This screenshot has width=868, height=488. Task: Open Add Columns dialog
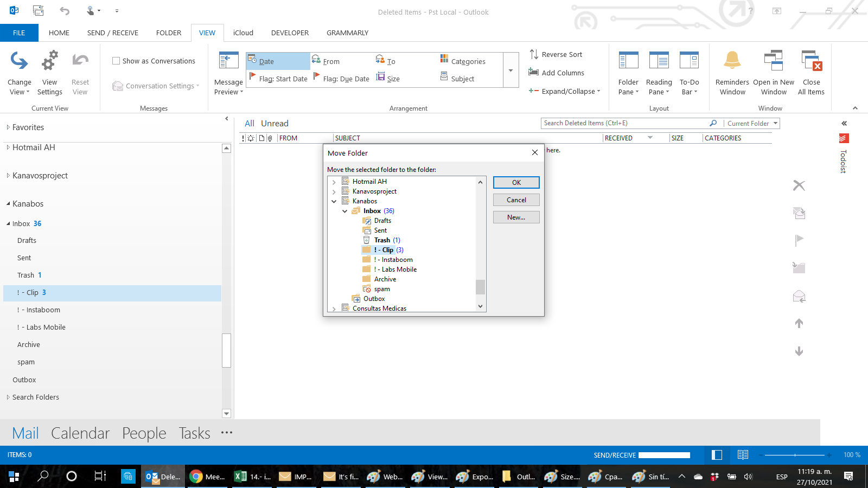(557, 73)
